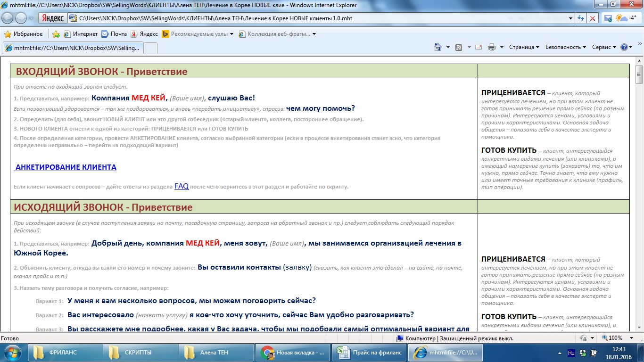Switch to Chrome Новая вкладка window
This screenshot has width=644, height=362.
pos(292,353)
